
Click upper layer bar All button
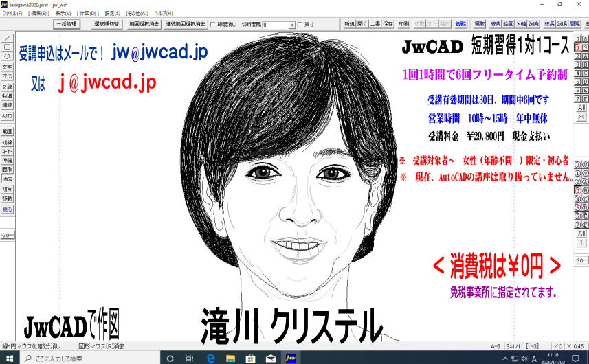[581, 108]
